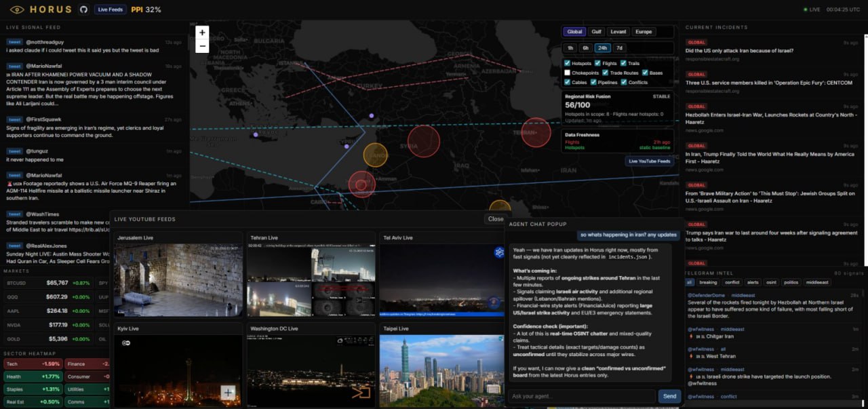Click Live YouTube Feeds button on map
The image size is (868, 409).
(x=650, y=161)
